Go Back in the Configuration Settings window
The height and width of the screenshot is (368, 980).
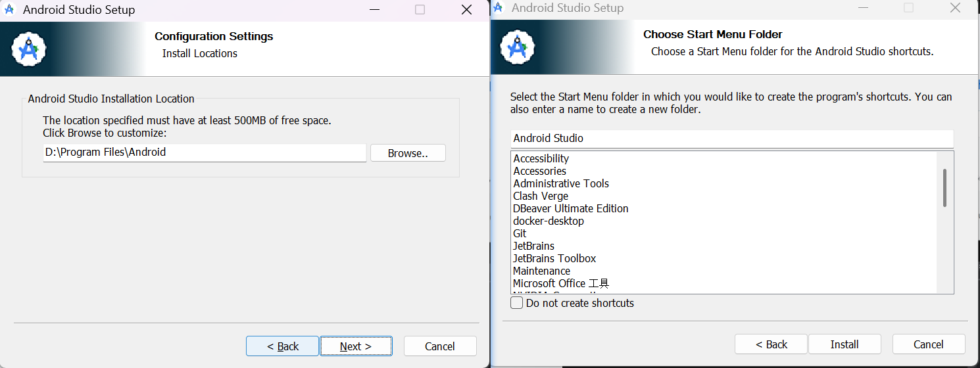pyautogui.click(x=283, y=346)
